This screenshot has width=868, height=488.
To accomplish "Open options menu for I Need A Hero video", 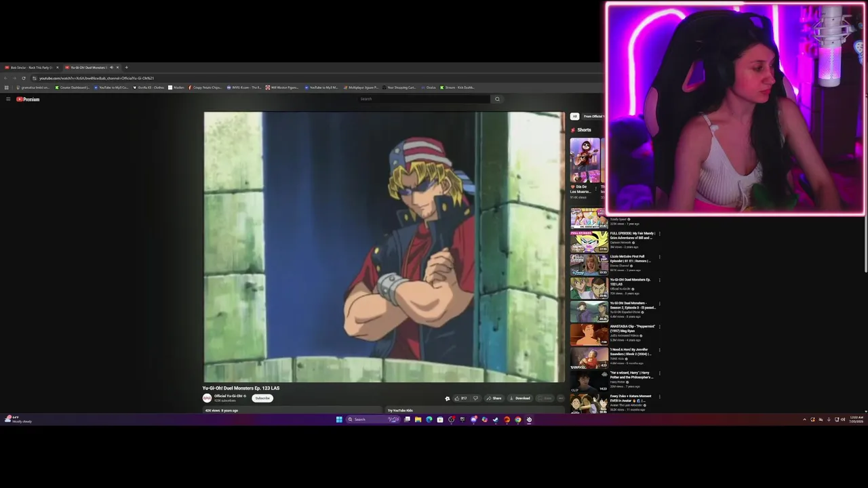I will pos(659,350).
